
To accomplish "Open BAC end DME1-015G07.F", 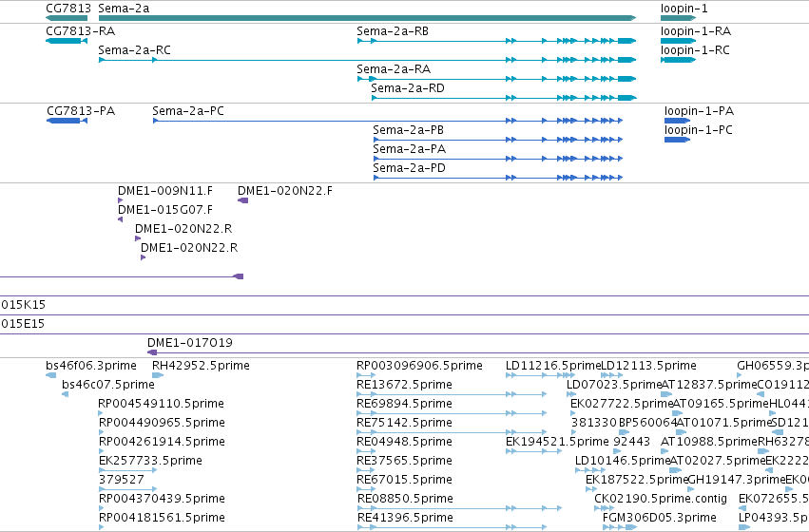I will (165, 210).
